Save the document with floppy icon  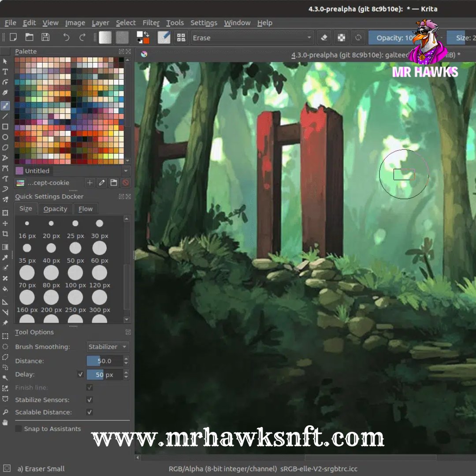pyautogui.click(x=45, y=37)
